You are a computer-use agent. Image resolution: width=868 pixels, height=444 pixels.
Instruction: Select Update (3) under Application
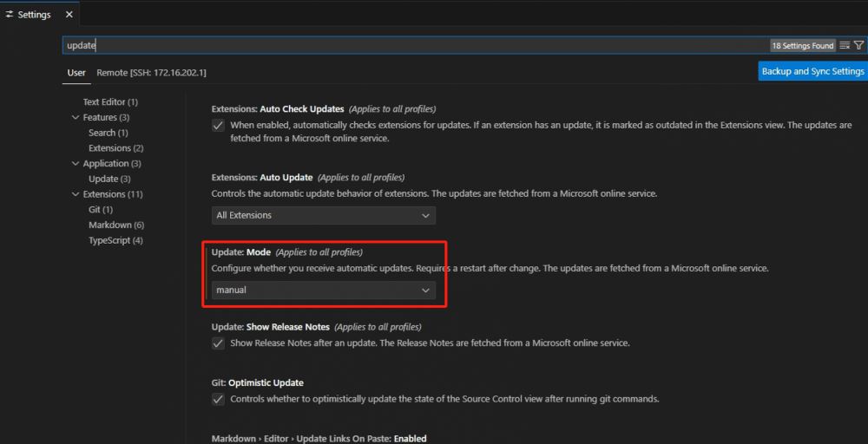pyautogui.click(x=109, y=179)
